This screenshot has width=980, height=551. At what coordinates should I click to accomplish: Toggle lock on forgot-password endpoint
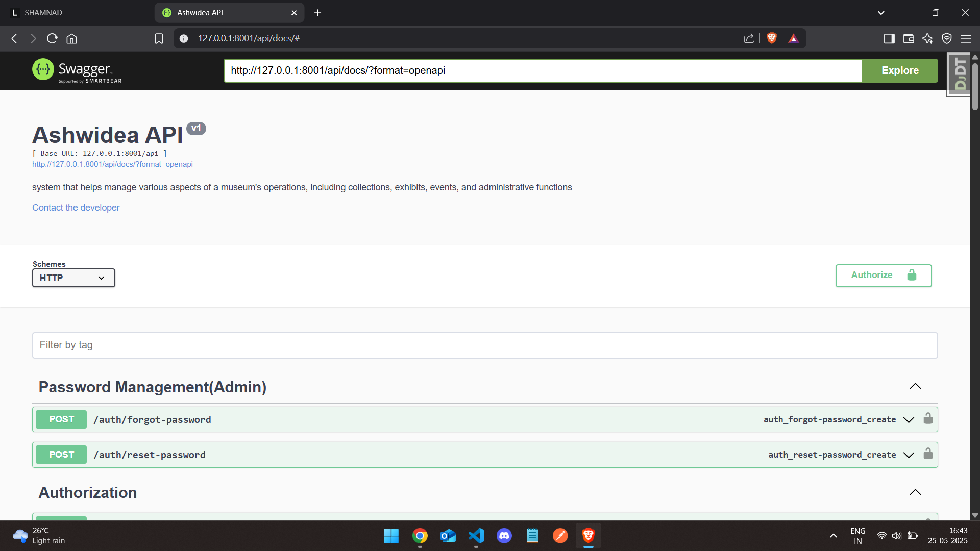pos(928,419)
